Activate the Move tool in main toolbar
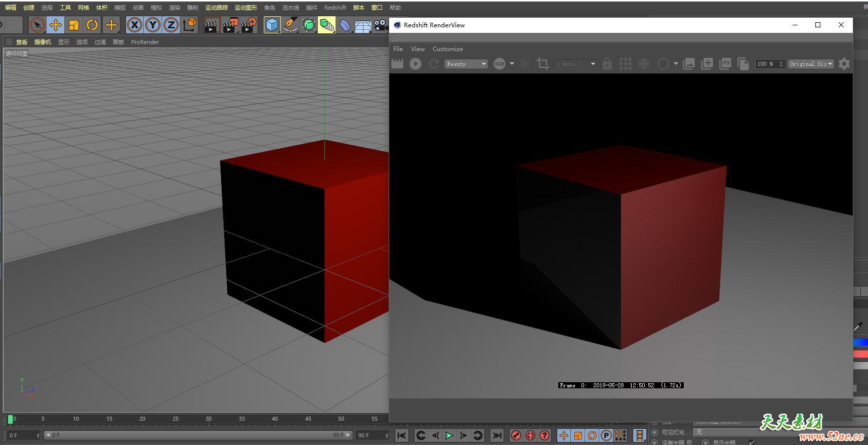The width and height of the screenshot is (868, 445). pyautogui.click(x=56, y=25)
